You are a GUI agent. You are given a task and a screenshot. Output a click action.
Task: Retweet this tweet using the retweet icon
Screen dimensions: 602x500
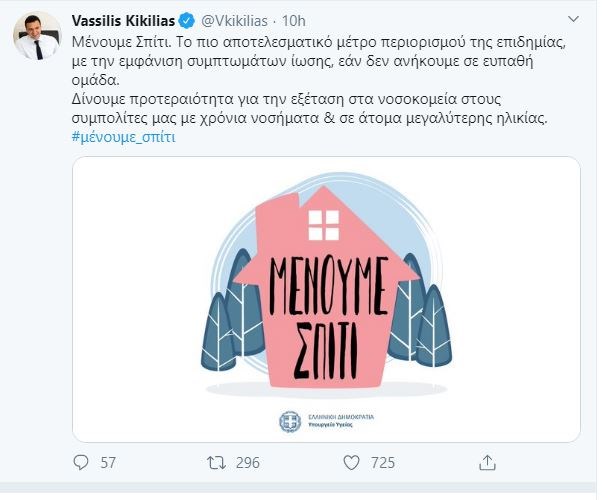216,462
